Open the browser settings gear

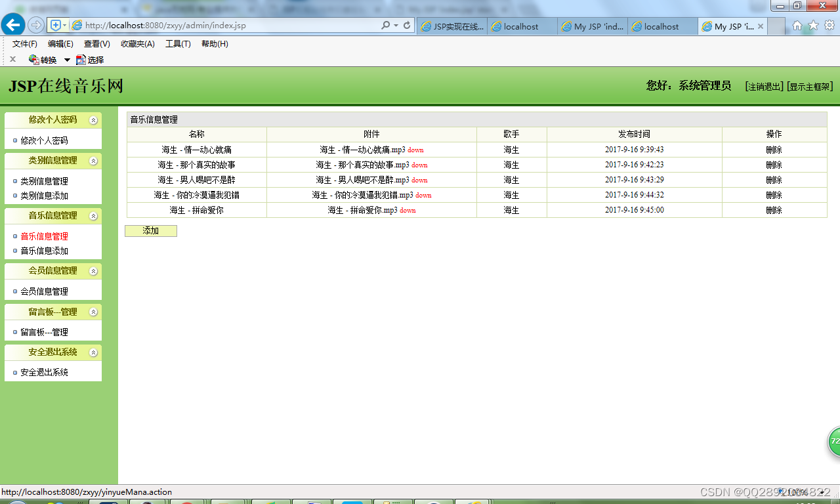coord(829,25)
